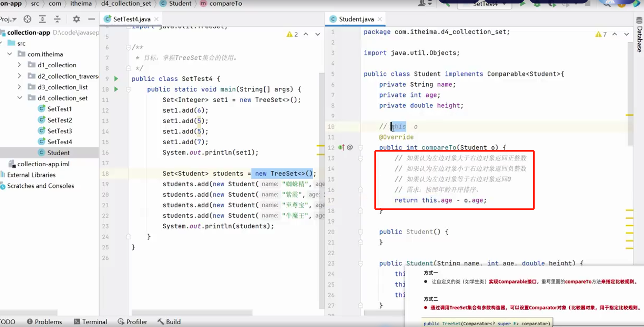Click run gutter icon beside class SetTest4
Viewport: 644px width, 327px height.
[x=116, y=79]
